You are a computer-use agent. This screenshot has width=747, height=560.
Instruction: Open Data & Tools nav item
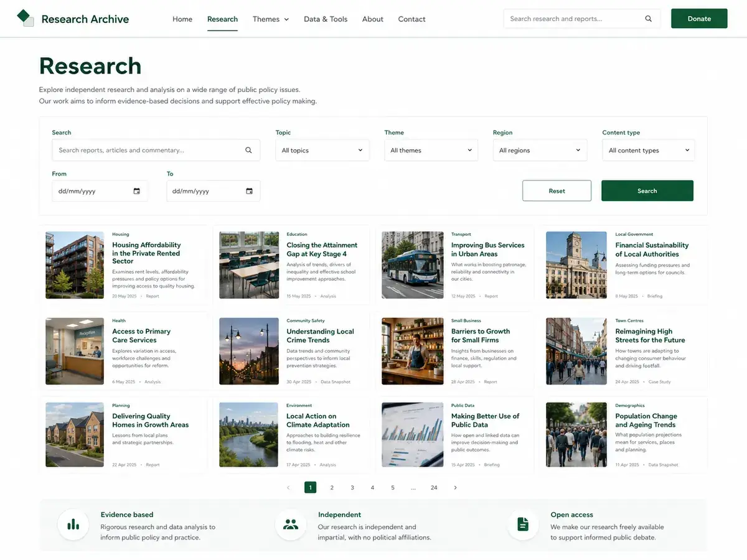click(326, 19)
